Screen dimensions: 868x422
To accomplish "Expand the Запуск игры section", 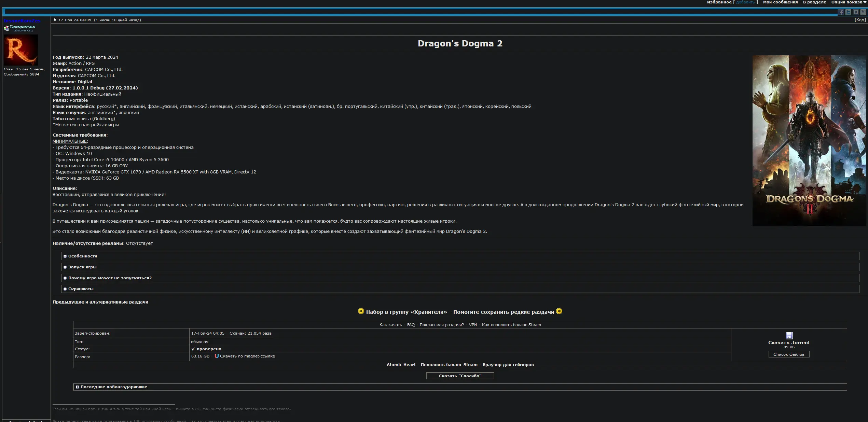I will click(x=82, y=267).
